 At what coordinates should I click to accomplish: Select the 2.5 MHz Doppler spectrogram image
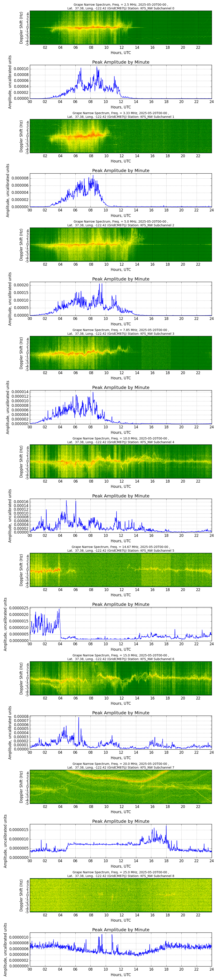point(120,27)
